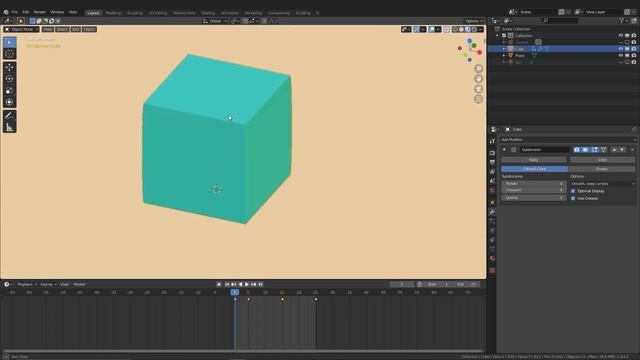Enable Optimal Display checkbox

click(573, 191)
